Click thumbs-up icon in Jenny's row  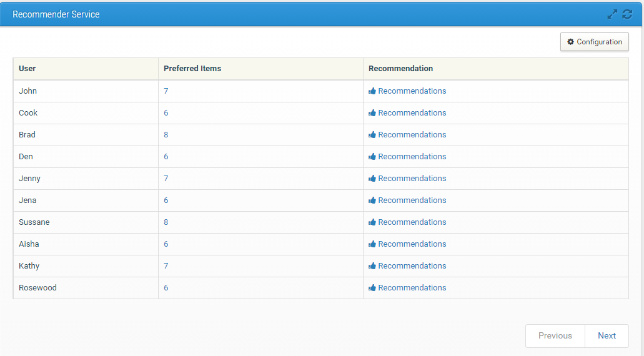372,179
